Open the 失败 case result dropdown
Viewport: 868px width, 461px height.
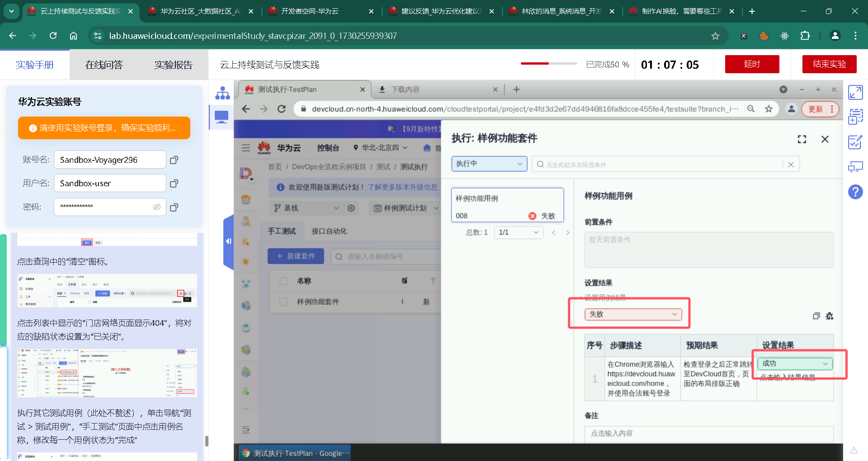(x=633, y=314)
